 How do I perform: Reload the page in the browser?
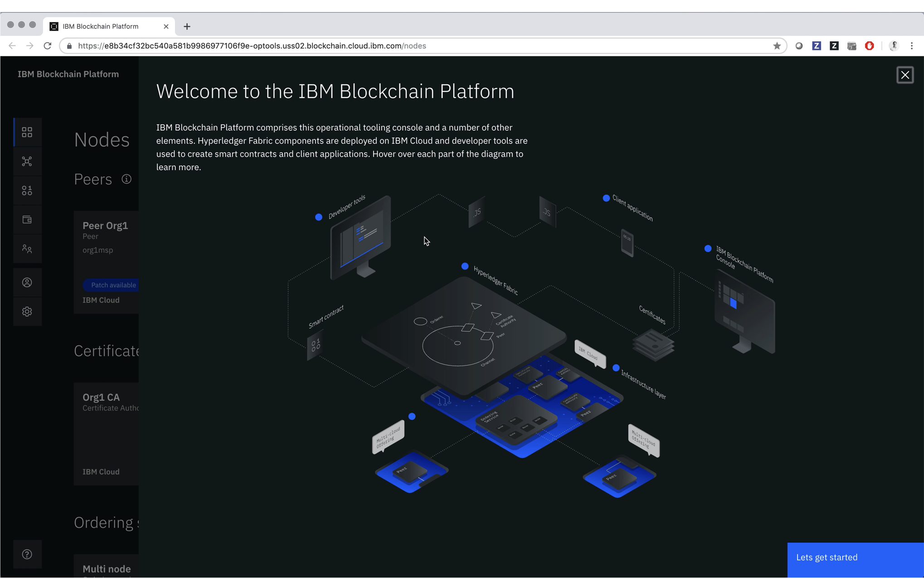[48, 46]
